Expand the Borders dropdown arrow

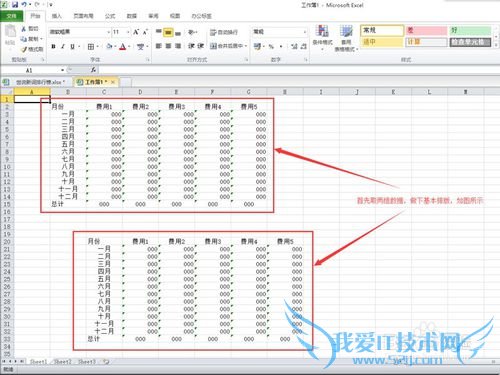pyautogui.click(x=97, y=47)
